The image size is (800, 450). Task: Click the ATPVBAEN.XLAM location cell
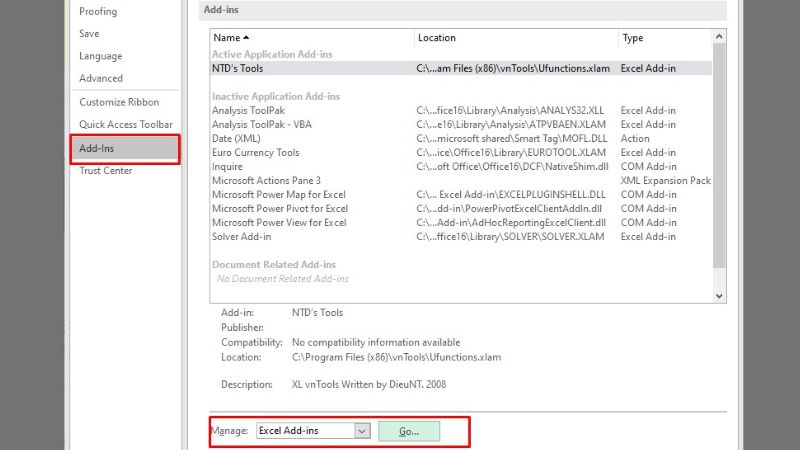click(511, 124)
